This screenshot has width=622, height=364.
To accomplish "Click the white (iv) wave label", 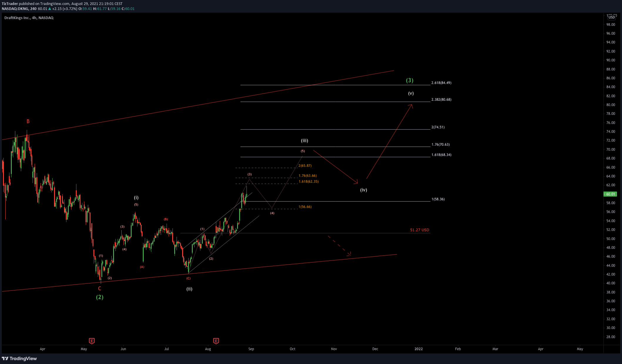I will 363,190.
